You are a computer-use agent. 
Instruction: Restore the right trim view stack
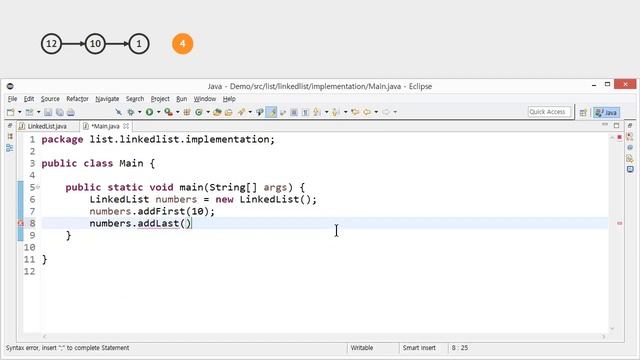coord(630,126)
